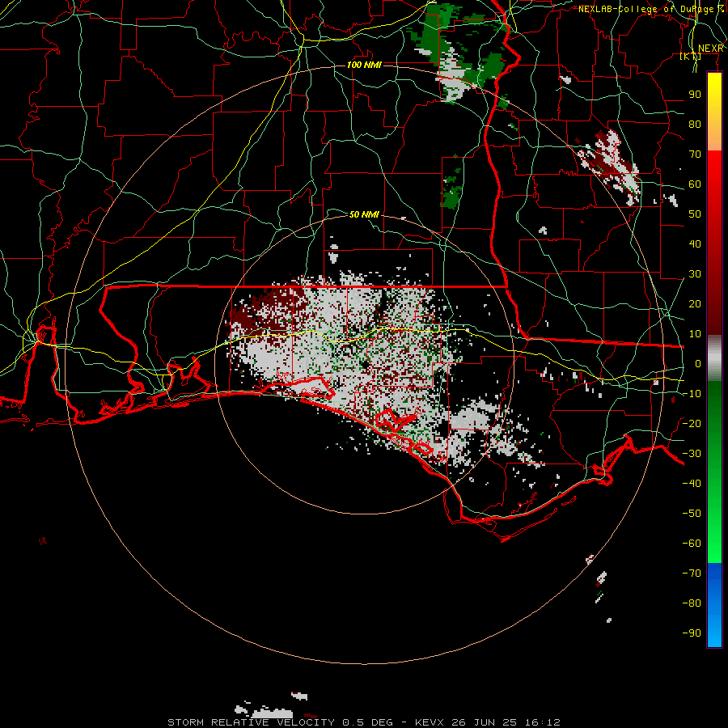This screenshot has width=728, height=728.
Task: Click the 100 NMI range ring label
Action: pos(365,65)
